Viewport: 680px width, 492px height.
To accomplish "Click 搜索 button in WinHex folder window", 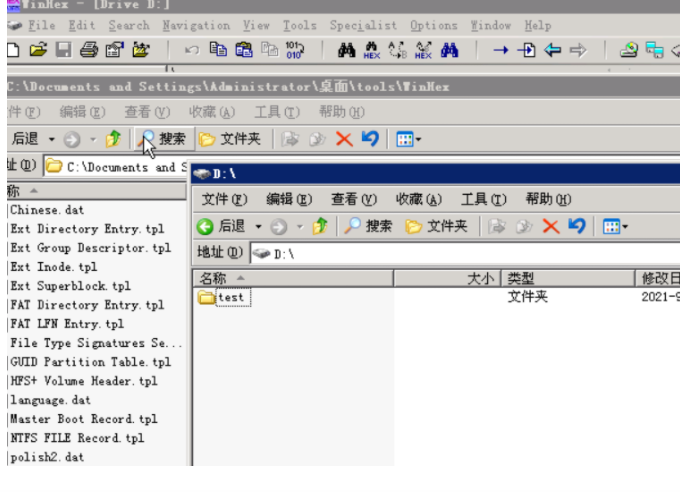I will [163, 139].
